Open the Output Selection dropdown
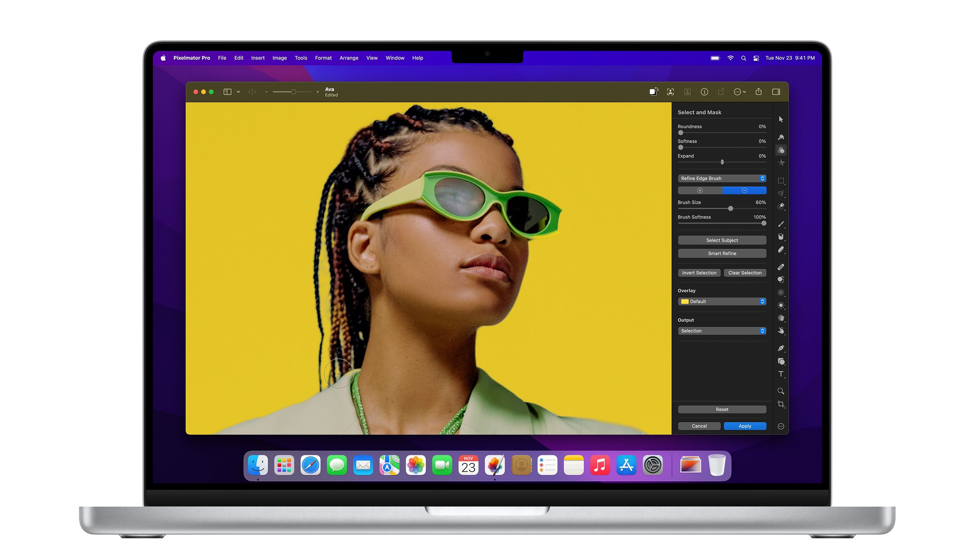The height and width of the screenshot is (560, 975). pyautogui.click(x=721, y=330)
